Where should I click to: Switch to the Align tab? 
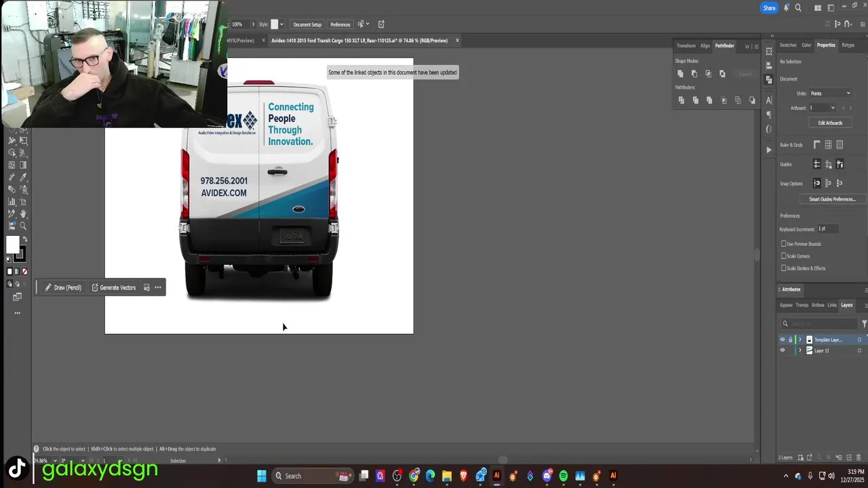pyautogui.click(x=705, y=46)
